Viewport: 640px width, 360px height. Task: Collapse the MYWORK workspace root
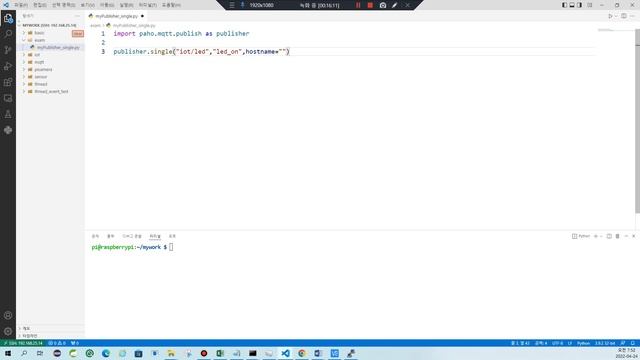click(49, 25)
